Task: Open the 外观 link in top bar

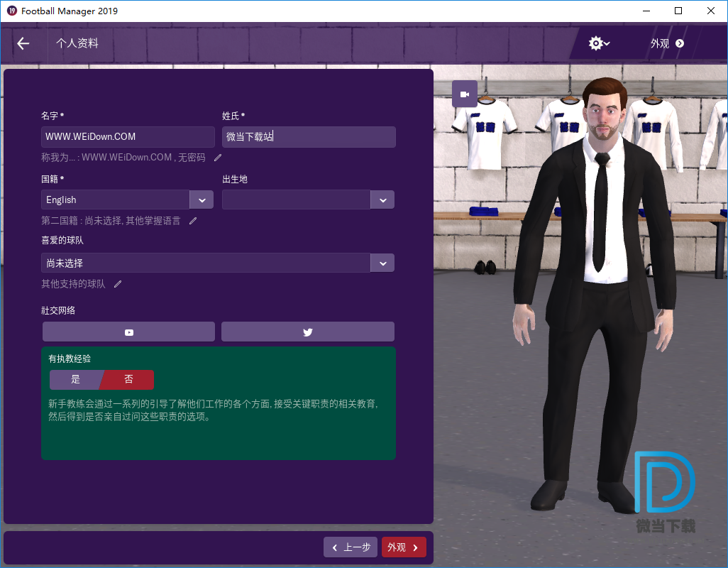Action: click(667, 43)
